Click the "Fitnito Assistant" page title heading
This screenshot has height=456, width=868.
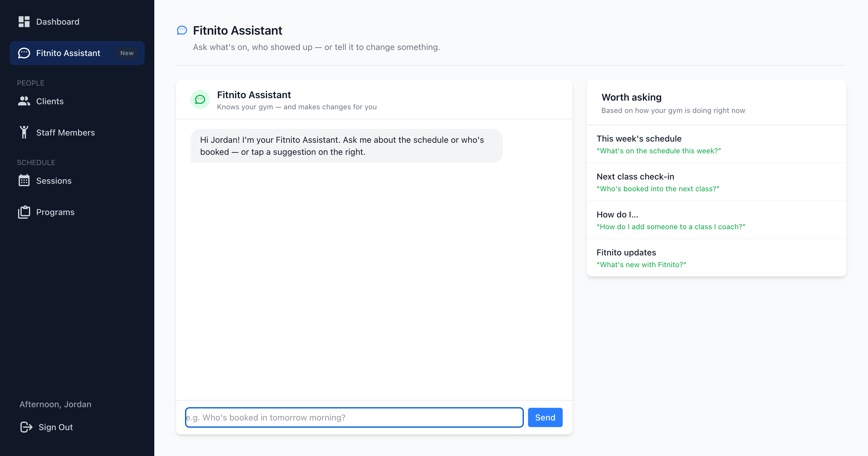[237, 30]
